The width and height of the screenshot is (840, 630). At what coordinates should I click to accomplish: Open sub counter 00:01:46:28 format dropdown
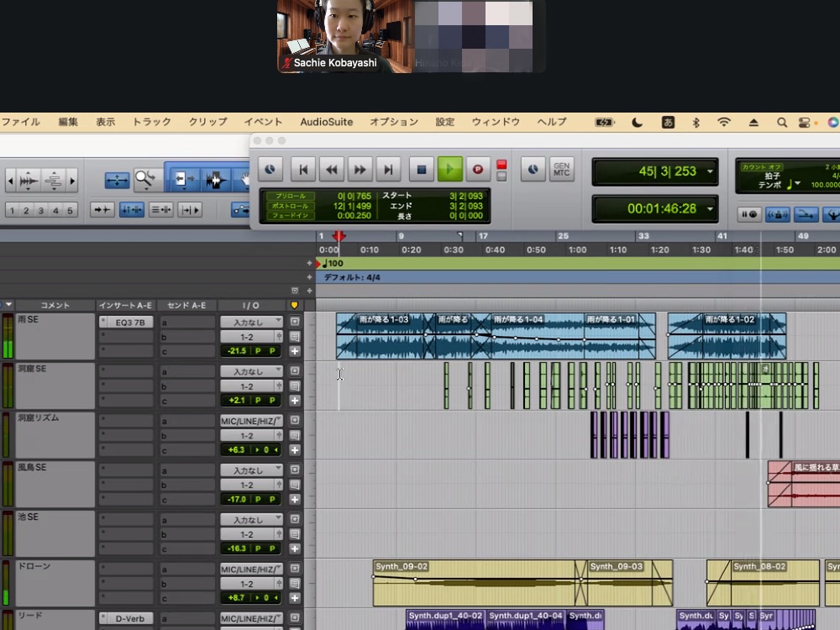(x=710, y=208)
